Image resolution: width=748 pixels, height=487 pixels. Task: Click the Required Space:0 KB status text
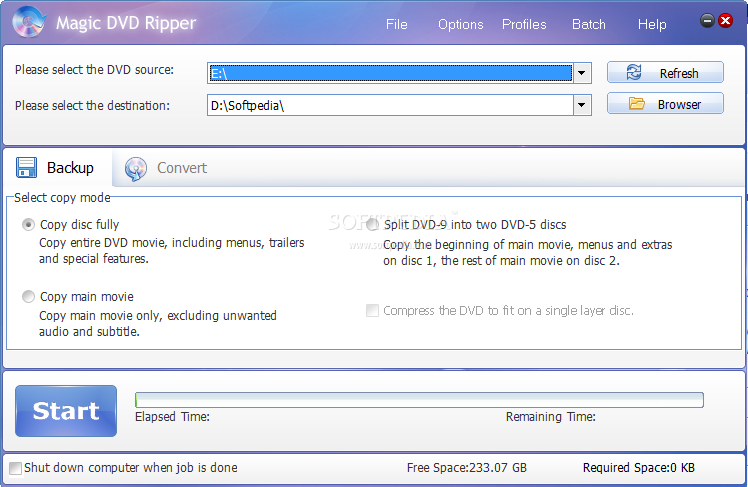[639, 467]
